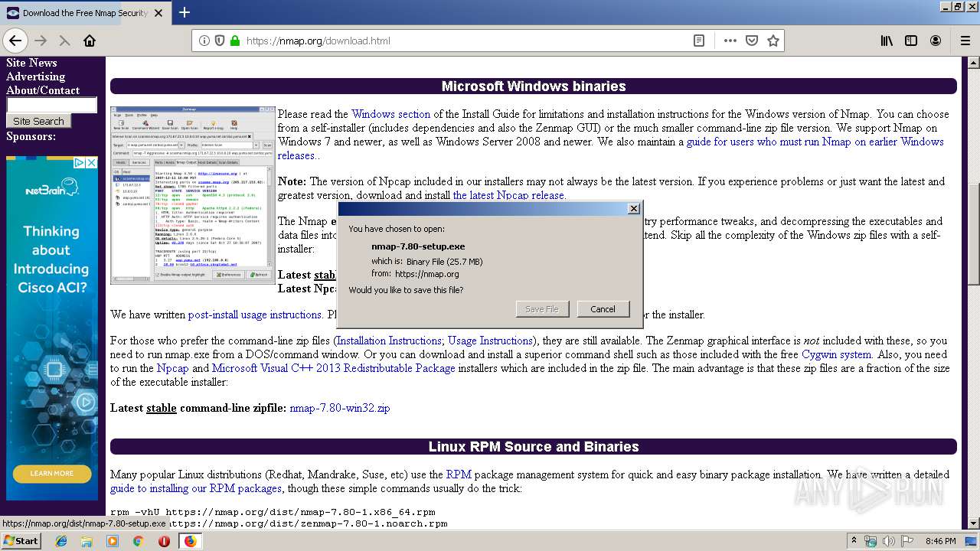Open About/Contact sidebar link
Screen dimensions: 980x551
[x=43, y=90]
